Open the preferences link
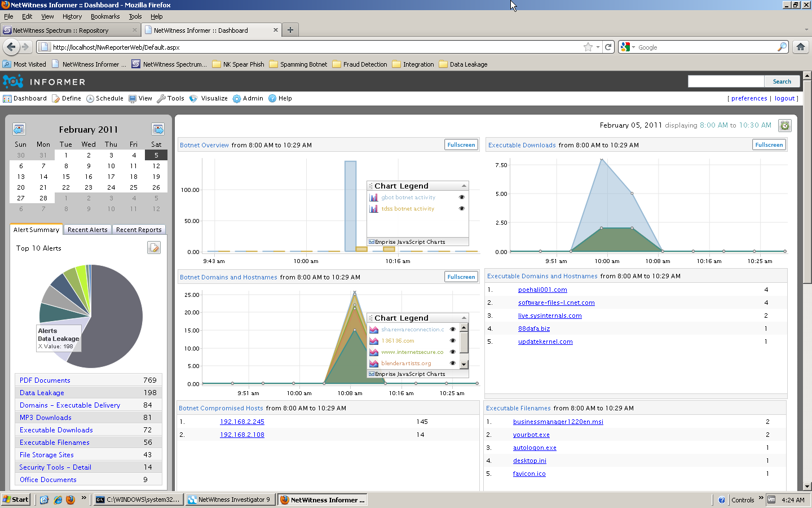The width and height of the screenshot is (812, 508). pyautogui.click(x=749, y=98)
